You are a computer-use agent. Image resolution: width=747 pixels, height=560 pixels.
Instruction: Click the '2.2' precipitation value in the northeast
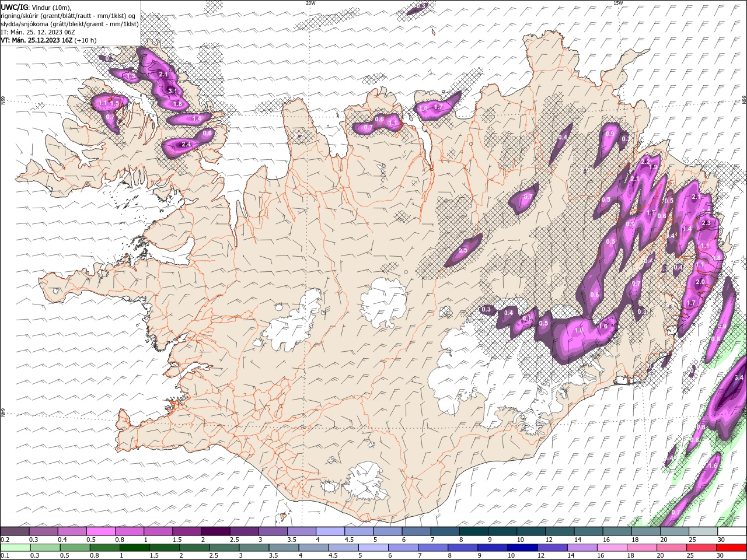pos(645,161)
